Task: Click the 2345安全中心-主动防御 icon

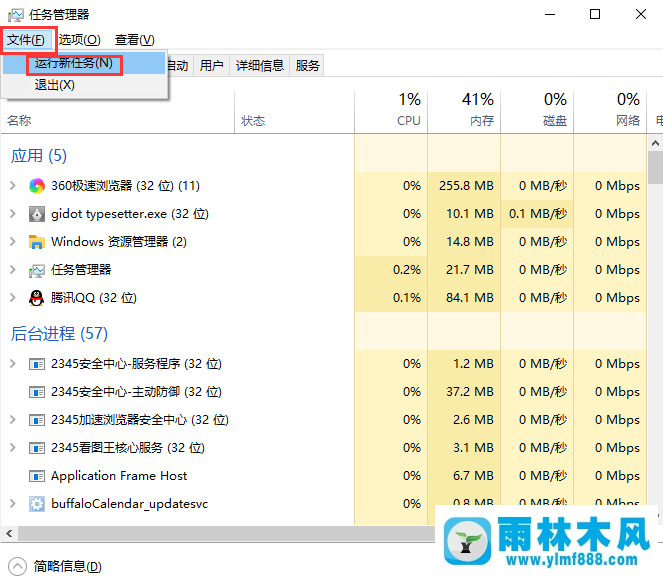Action: click(x=37, y=392)
